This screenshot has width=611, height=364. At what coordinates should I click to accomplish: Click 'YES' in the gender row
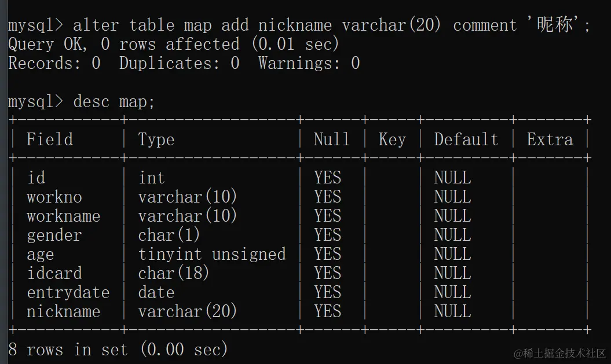click(328, 235)
